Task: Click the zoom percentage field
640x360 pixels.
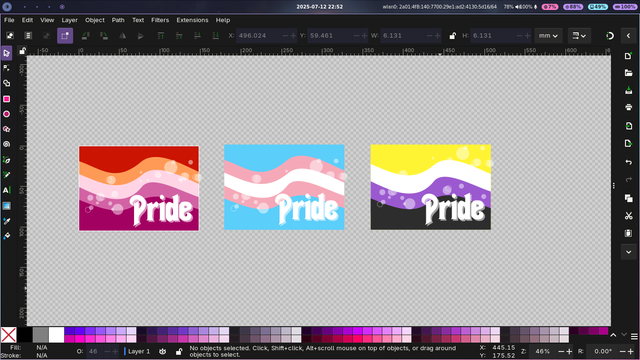Action: (x=542, y=351)
